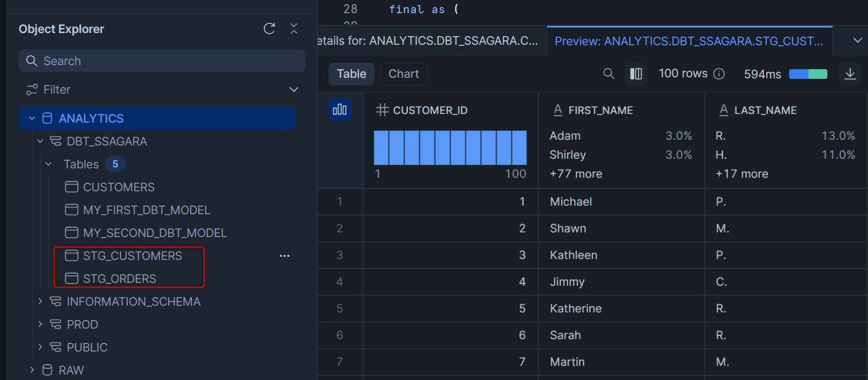868x380 pixels.
Task: Click the Search field in Object Explorer
Action: tap(162, 61)
